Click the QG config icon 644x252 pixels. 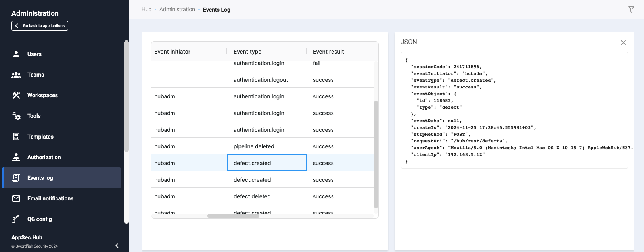[16, 219]
